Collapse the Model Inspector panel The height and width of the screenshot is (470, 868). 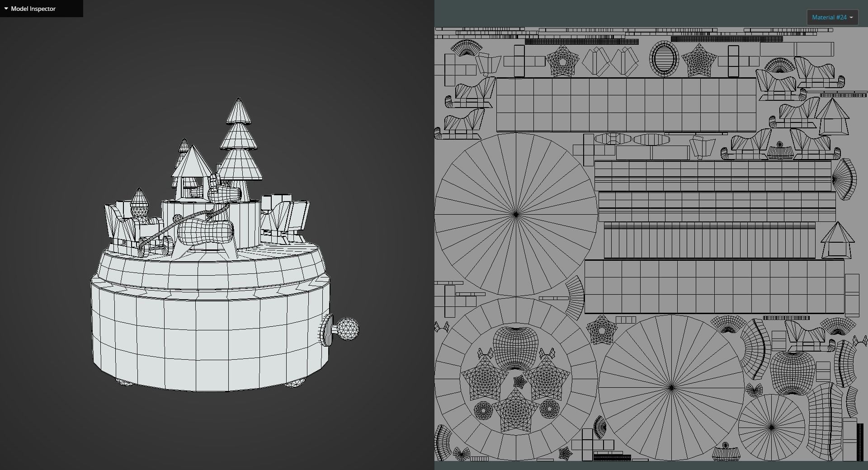pos(6,9)
